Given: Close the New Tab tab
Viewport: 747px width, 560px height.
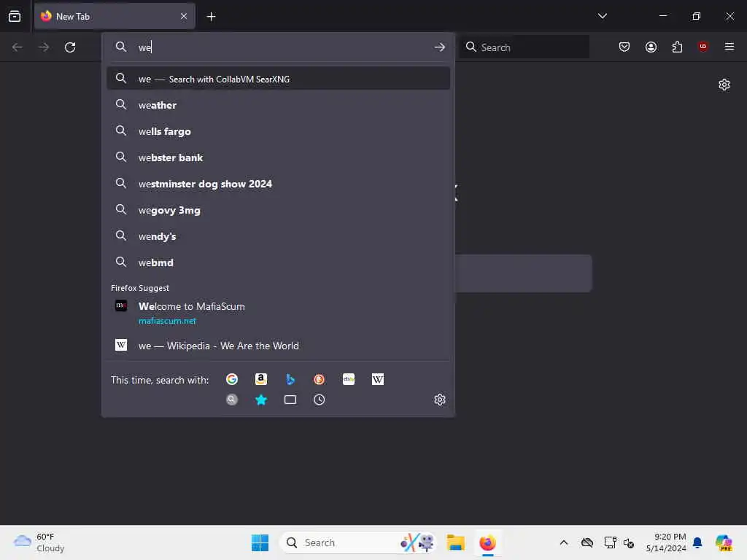Looking at the screenshot, I should click(x=184, y=16).
